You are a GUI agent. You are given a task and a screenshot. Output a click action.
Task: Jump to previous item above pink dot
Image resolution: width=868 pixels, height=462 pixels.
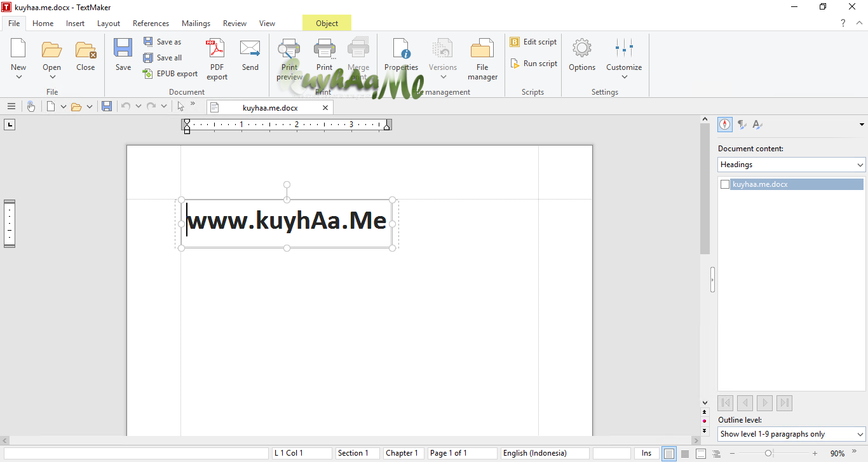[704, 412]
